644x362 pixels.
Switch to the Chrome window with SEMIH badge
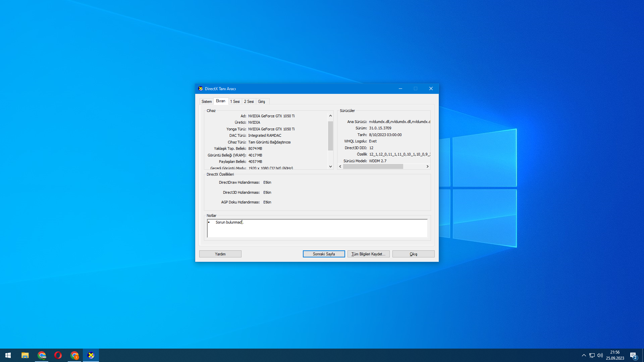tap(42, 355)
